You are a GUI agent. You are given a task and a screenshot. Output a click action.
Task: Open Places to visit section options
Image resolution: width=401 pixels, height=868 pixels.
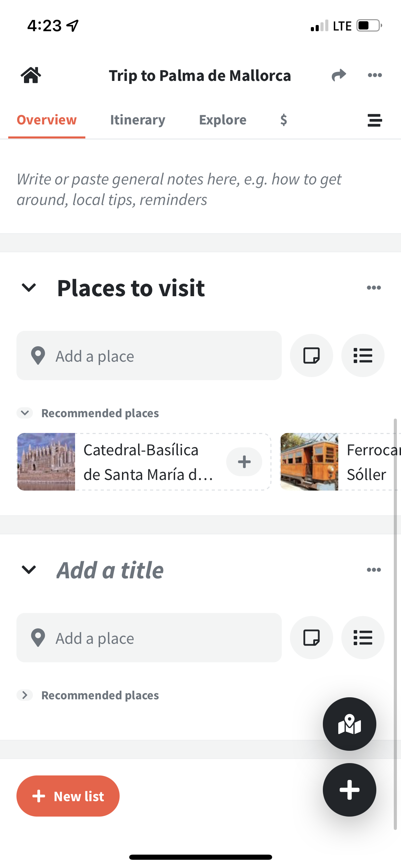374,288
